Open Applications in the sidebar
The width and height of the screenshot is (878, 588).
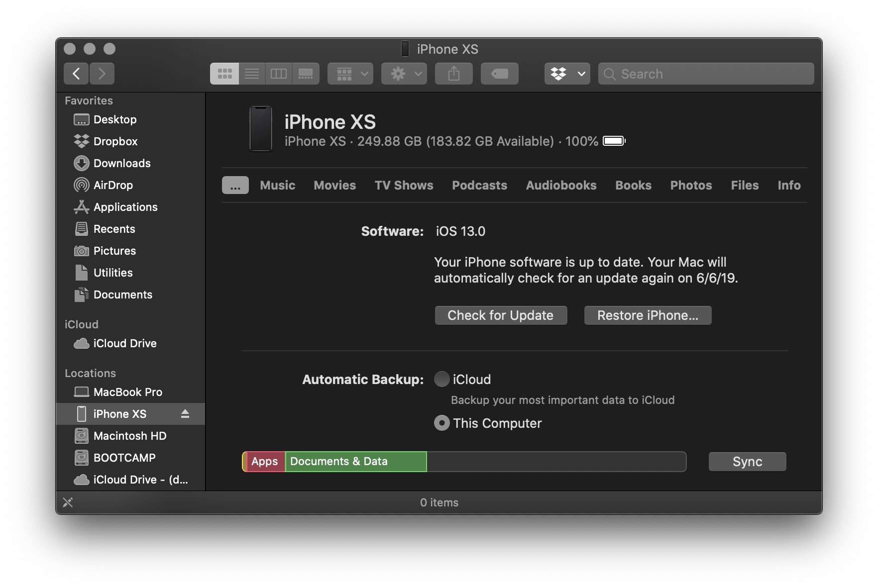[x=130, y=207]
